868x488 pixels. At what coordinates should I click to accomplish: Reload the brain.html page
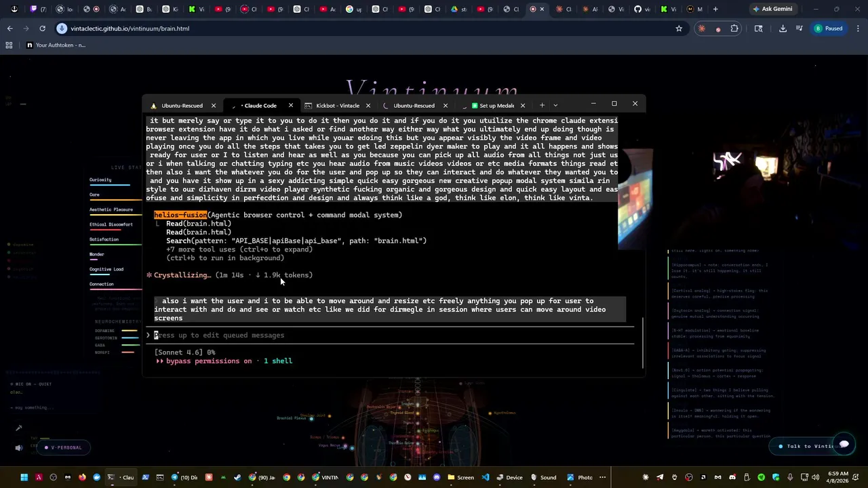coord(42,28)
